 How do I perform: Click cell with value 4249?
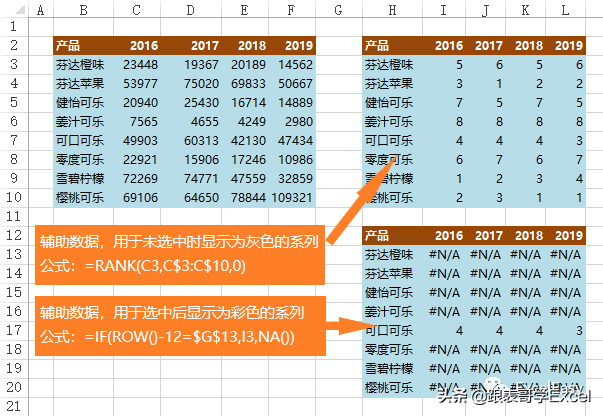245,121
